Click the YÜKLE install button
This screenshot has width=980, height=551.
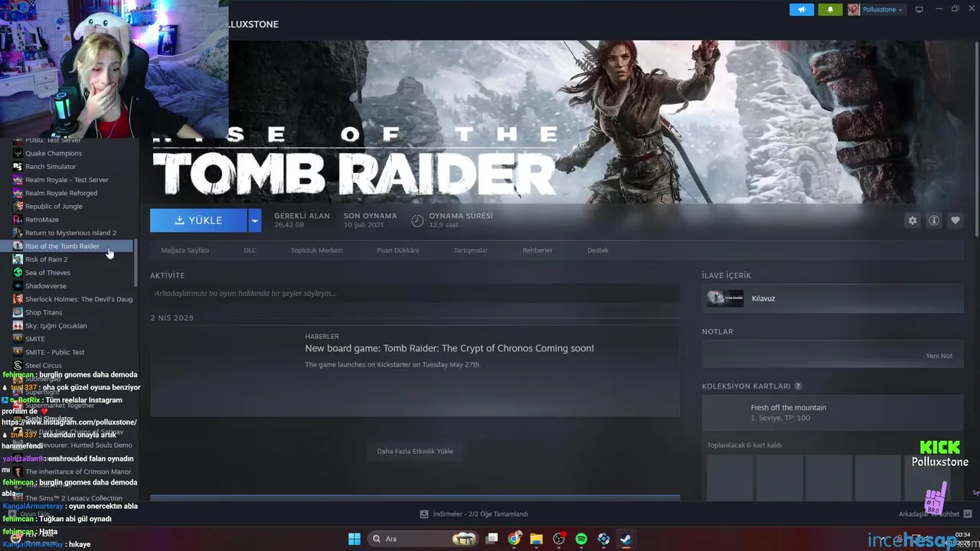pos(198,220)
